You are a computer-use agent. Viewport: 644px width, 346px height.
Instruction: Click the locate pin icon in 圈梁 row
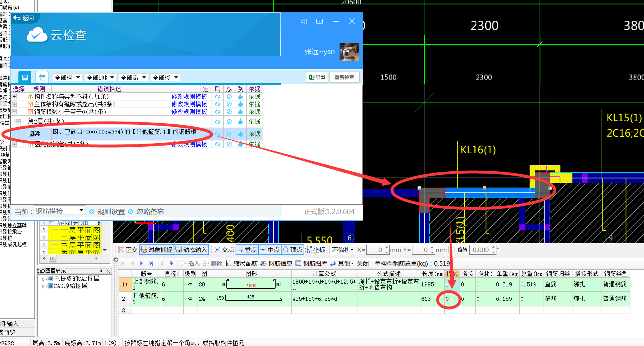click(x=206, y=134)
